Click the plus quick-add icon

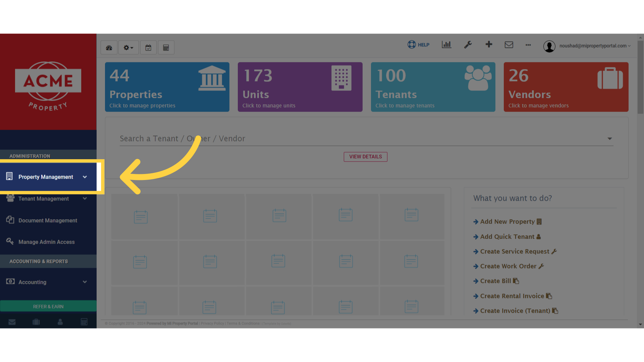[x=489, y=45]
